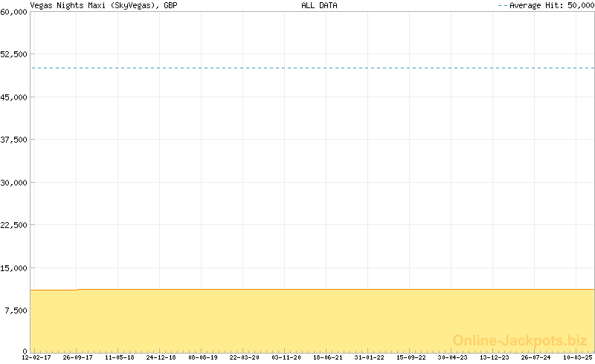Click the 45,000 y-axis value
The image size is (595, 364).
pyautogui.click(x=14, y=97)
